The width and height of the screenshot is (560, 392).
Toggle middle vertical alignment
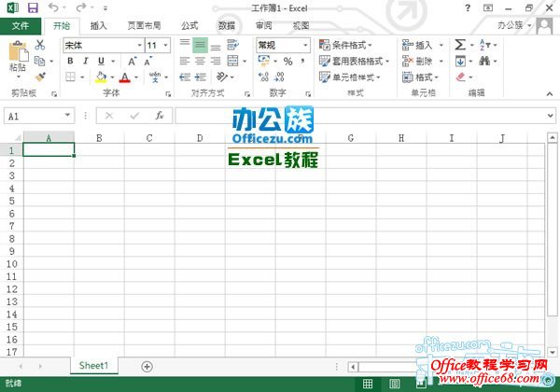pyautogui.click(x=200, y=46)
